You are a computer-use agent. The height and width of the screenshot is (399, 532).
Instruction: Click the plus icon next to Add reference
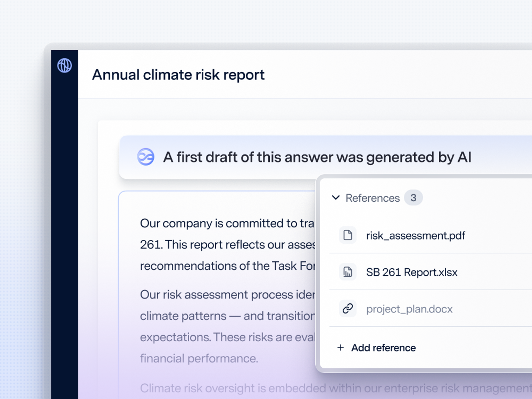point(341,348)
